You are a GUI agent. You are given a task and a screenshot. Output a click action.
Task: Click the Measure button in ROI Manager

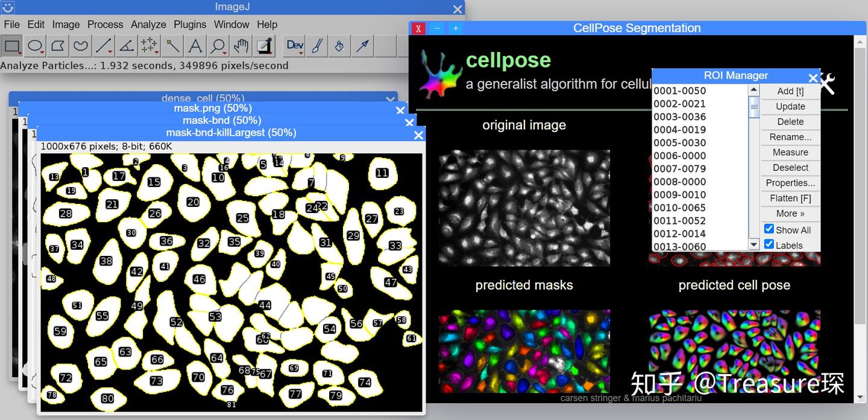[x=790, y=152]
